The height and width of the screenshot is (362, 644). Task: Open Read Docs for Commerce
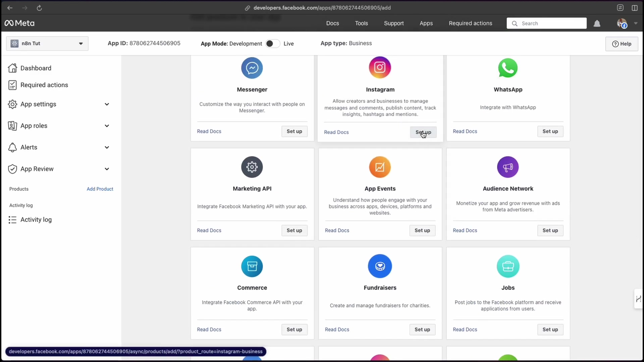tap(209, 329)
